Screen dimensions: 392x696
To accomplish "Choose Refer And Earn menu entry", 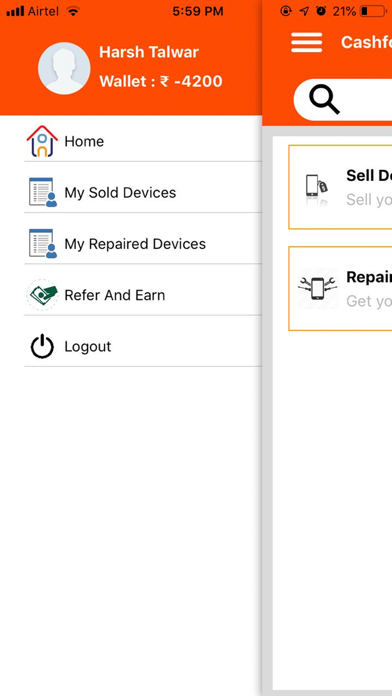I will point(143,295).
